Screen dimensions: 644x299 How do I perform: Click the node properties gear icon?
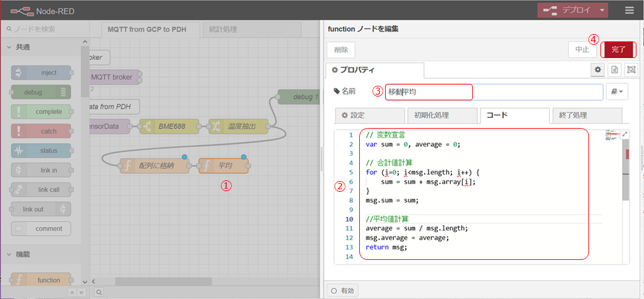pos(597,69)
